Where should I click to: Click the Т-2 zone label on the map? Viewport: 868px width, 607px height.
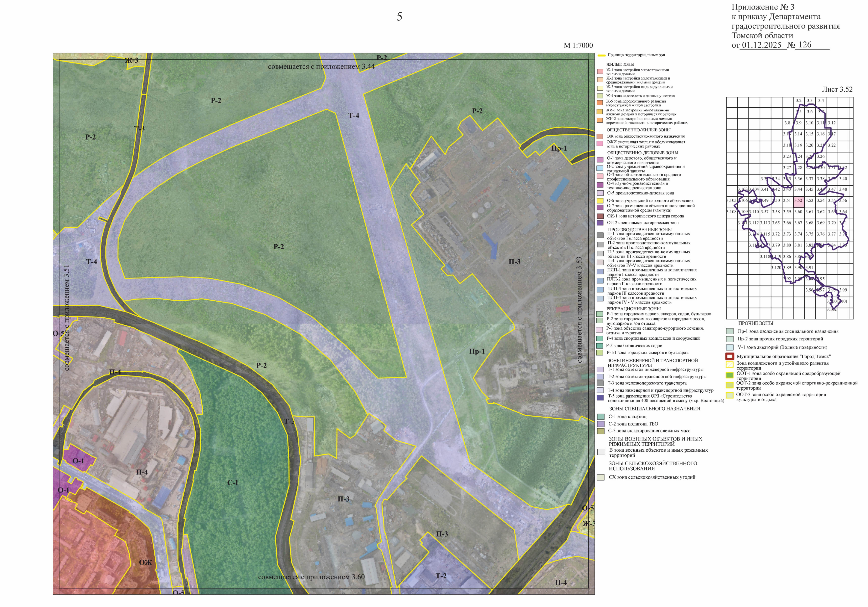[x=441, y=576]
